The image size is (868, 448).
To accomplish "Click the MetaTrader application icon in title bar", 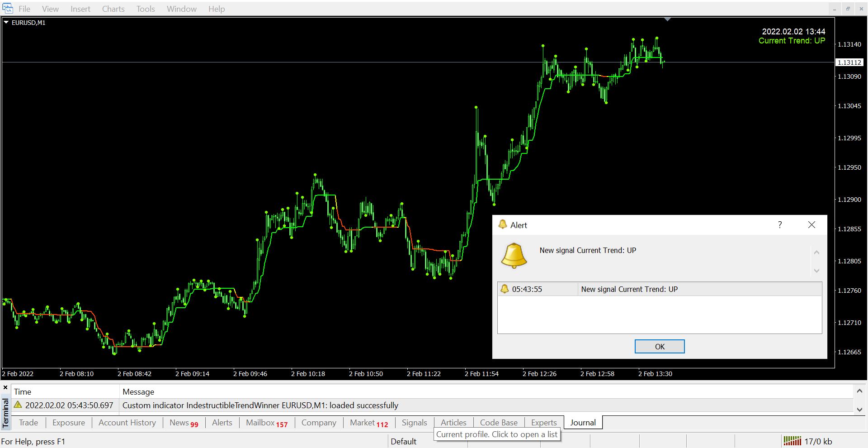I will [8, 8].
